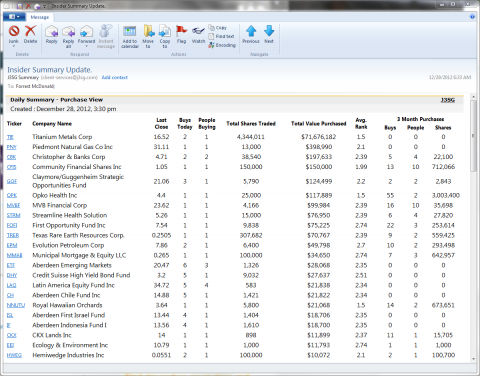Open Copy to folder option

tap(165, 36)
